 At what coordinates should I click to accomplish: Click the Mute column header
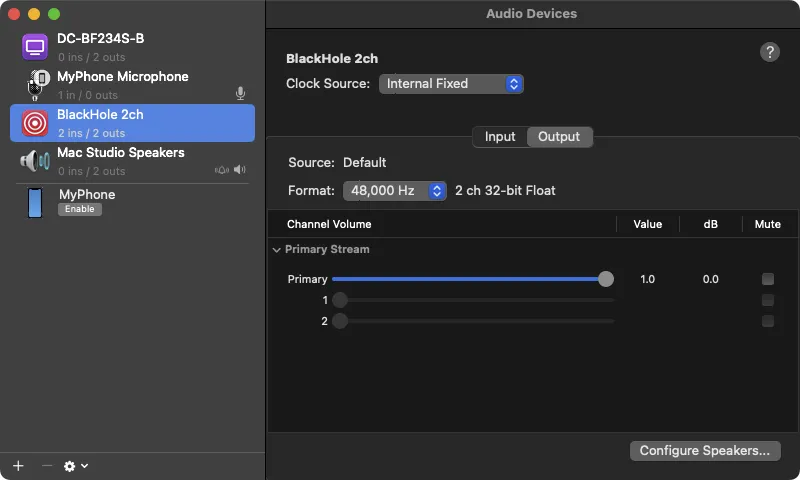click(767, 224)
